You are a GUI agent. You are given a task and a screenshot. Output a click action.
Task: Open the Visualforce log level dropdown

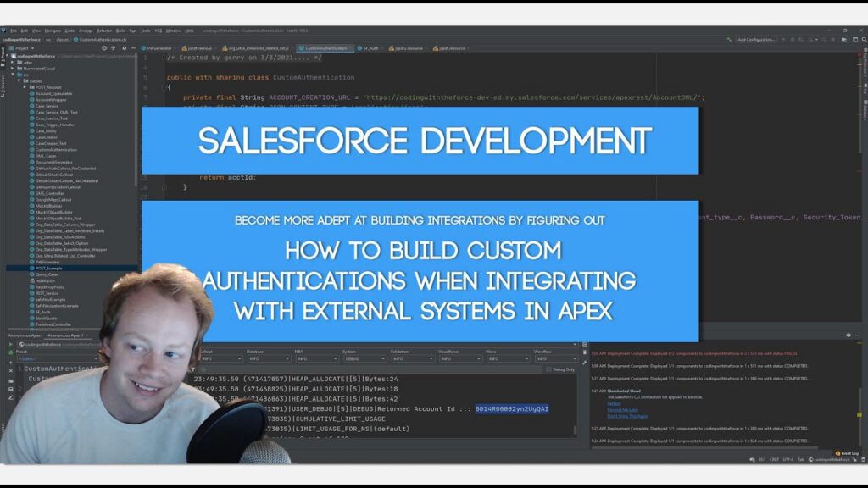tap(460, 358)
